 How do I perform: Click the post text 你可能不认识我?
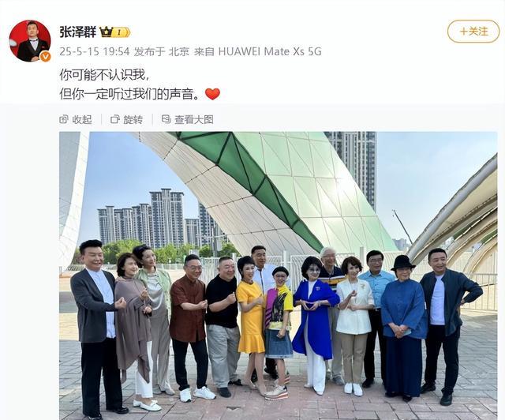[x=104, y=75]
